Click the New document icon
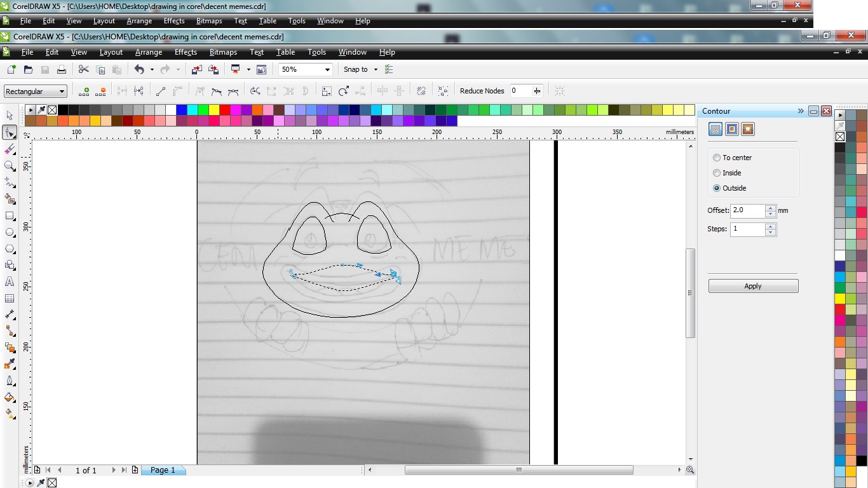 coord(11,69)
